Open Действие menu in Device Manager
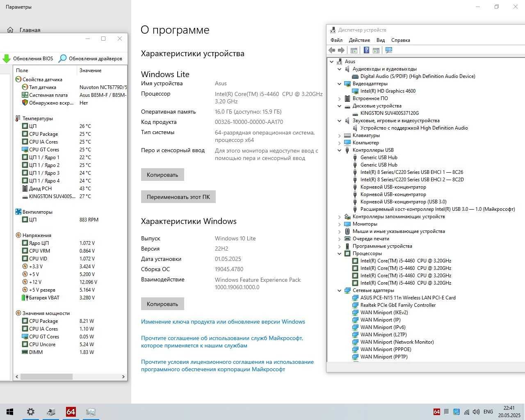This screenshot has height=420, width=525. pyautogui.click(x=359, y=40)
